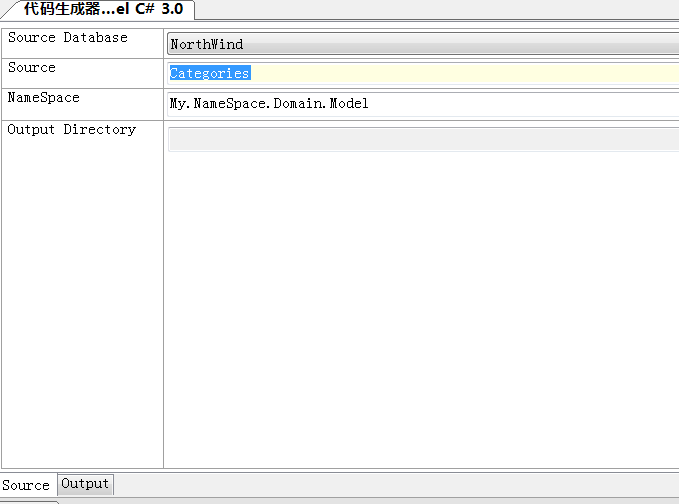
Task: Open the NorthWind Source Database dropdown
Action: pyautogui.click(x=423, y=44)
